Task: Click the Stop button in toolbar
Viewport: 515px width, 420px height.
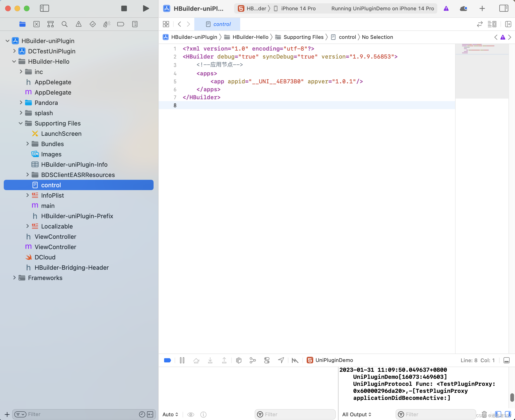Action: pyautogui.click(x=124, y=8)
